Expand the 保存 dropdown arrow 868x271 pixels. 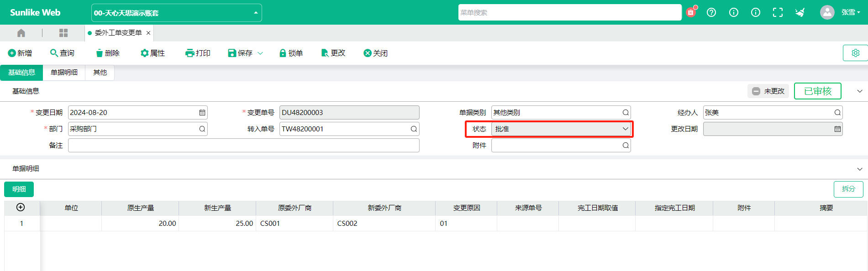[x=260, y=53]
